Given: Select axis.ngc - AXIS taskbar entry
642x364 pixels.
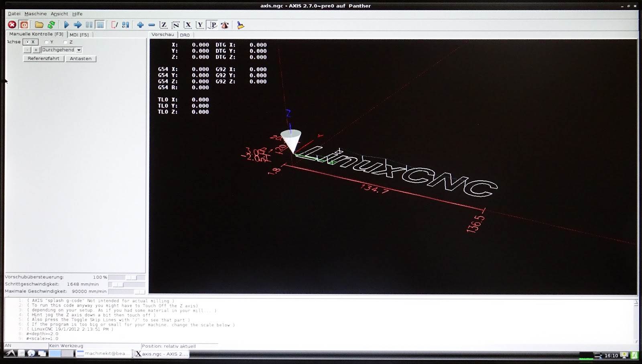Looking at the screenshot, I should pyautogui.click(x=161, y=354).
